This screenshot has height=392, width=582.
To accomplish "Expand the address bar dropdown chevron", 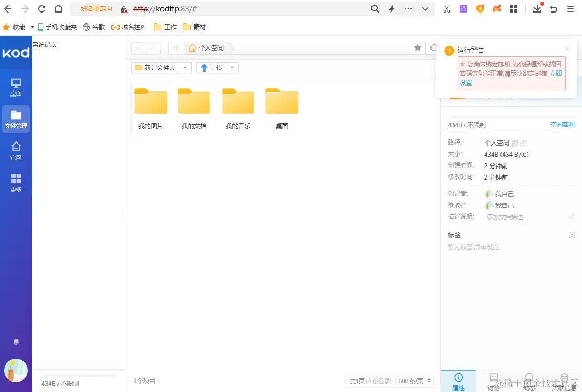I will coord(425,9).
